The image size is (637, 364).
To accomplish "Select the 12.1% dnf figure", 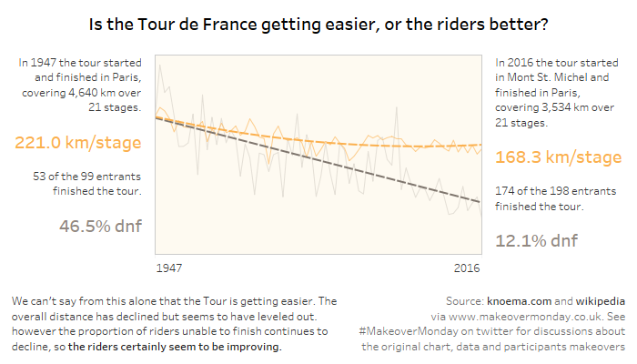I will pyautogui.click(x=538, y=241).
